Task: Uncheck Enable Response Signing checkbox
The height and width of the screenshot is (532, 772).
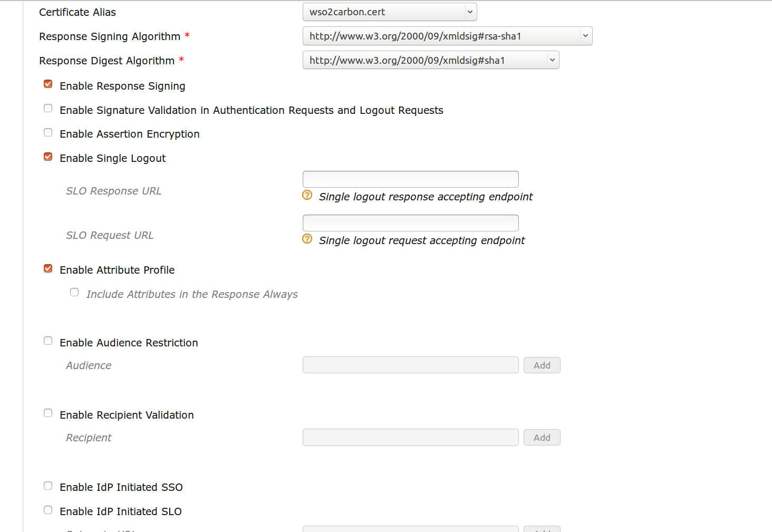Action: click(x=48, y=84)
